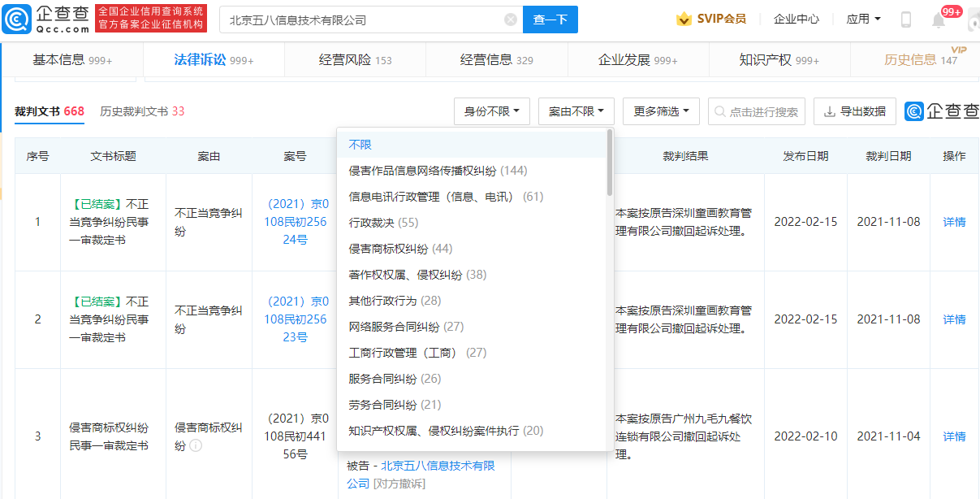Click the 导出数据 export button
Viewport: 980px width, 499px height.
tap(855, 111)
